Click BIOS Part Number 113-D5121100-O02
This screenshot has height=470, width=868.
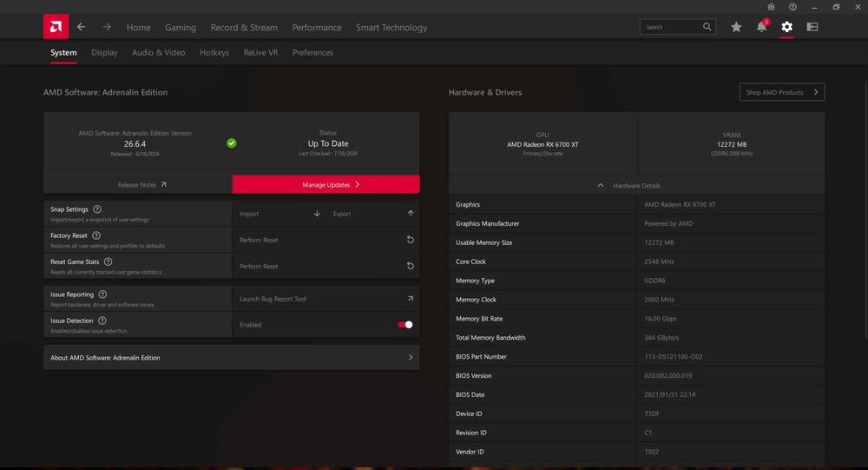674,356
